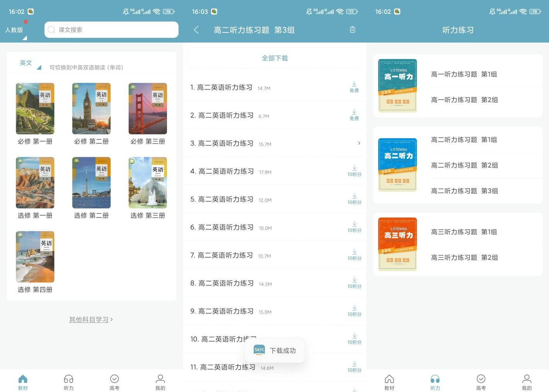Download free listening exercise 2

click(354, 115)
